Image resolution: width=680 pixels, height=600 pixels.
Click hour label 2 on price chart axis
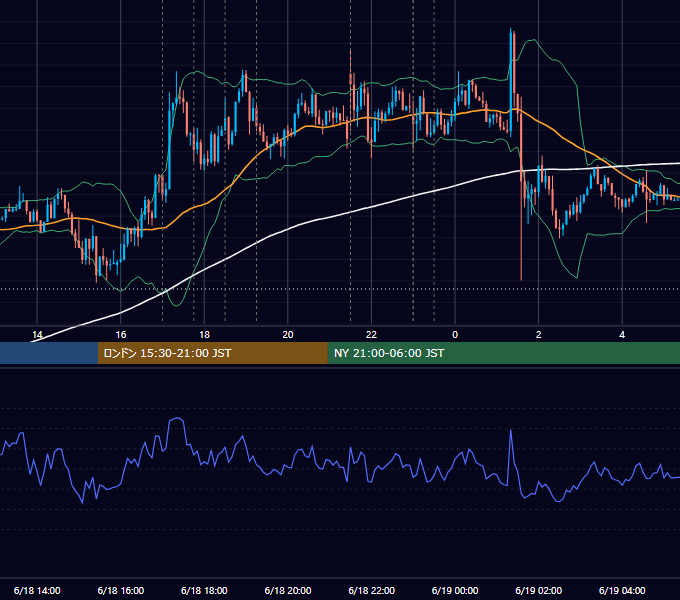pos(539,335)
